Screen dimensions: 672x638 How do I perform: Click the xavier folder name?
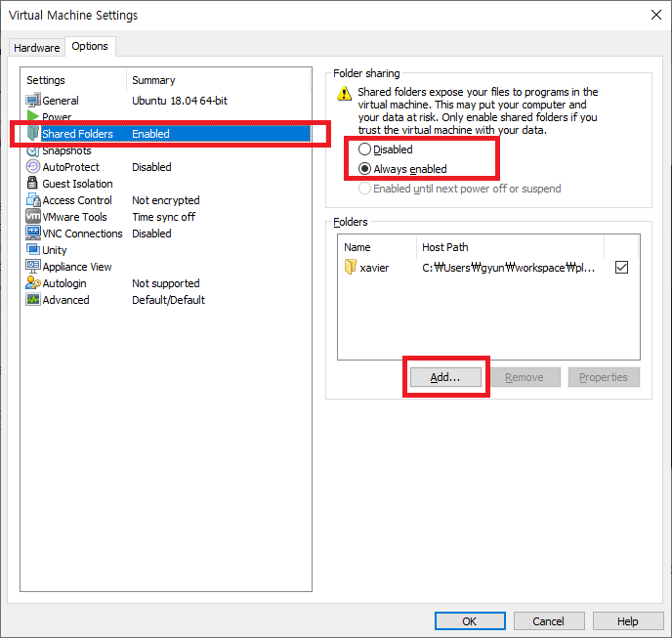point(374,268)
